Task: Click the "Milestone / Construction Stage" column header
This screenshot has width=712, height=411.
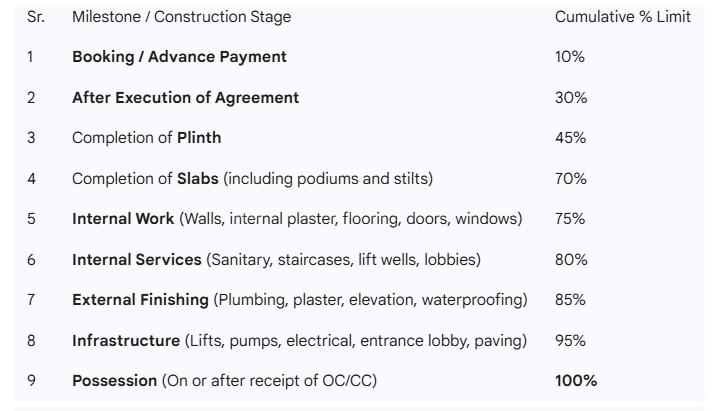Action: [x=180, y=17]
